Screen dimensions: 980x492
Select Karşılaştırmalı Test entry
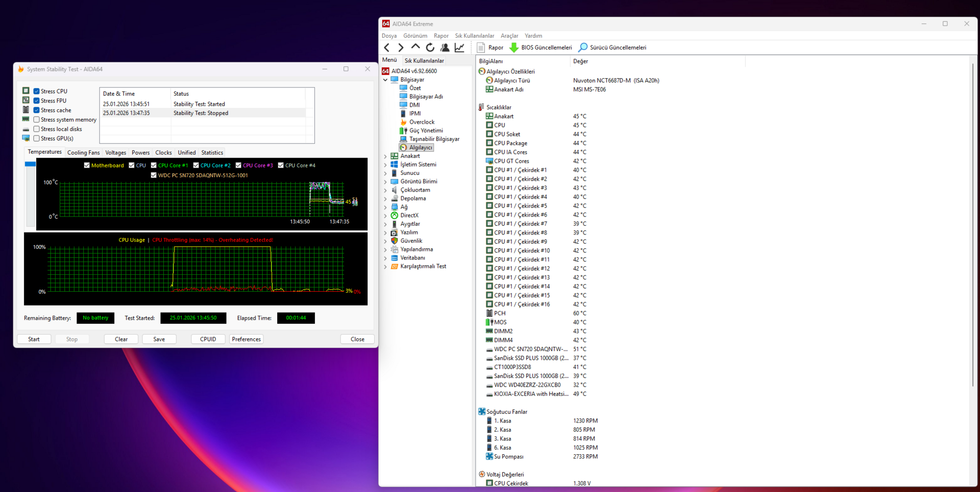(423, 266)
